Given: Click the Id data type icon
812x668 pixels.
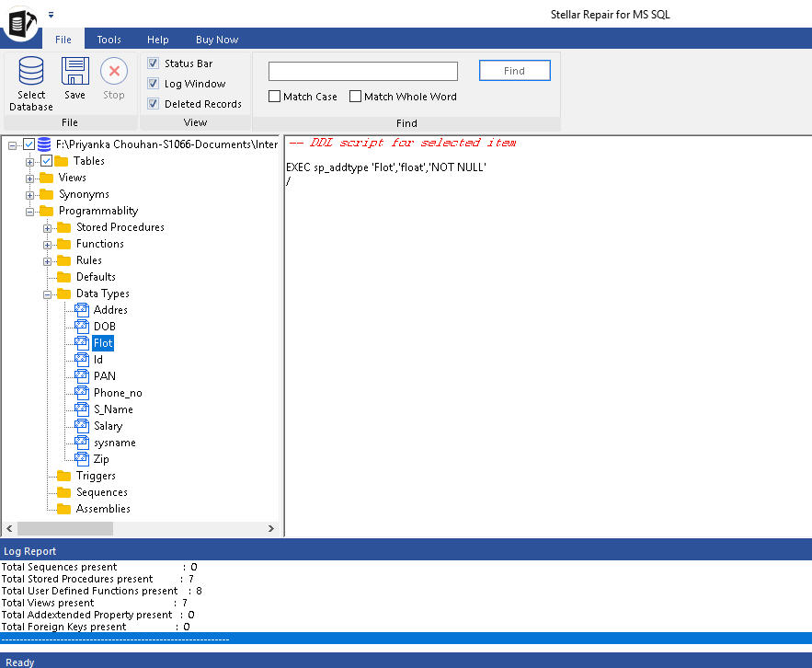Looking at the screenshot, I should (82, 360).
